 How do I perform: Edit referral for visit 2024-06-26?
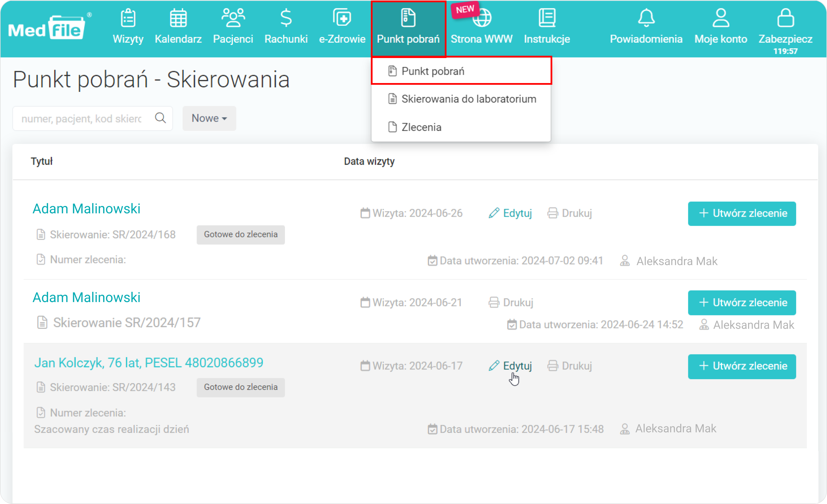510,213
